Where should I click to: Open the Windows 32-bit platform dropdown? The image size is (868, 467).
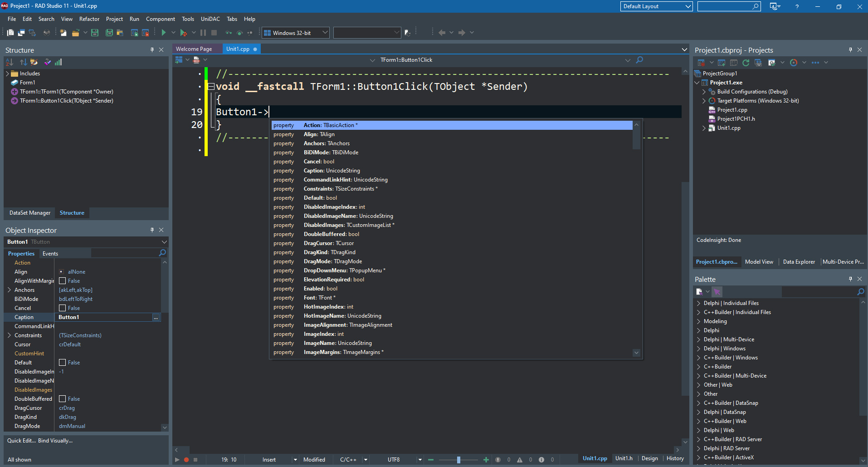coord(325,33)
